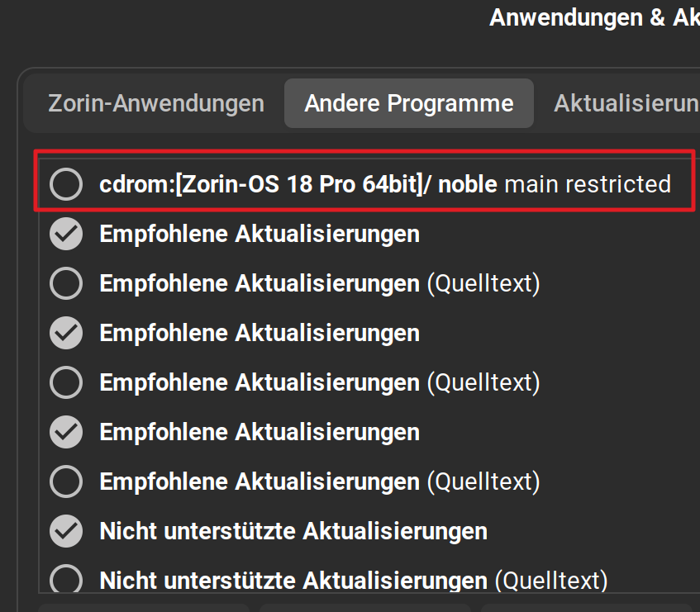Switch to the Zorin-Anwendungen tab
Image resolution: width=700 pixels, height=612 pixels.
point(156,103)
